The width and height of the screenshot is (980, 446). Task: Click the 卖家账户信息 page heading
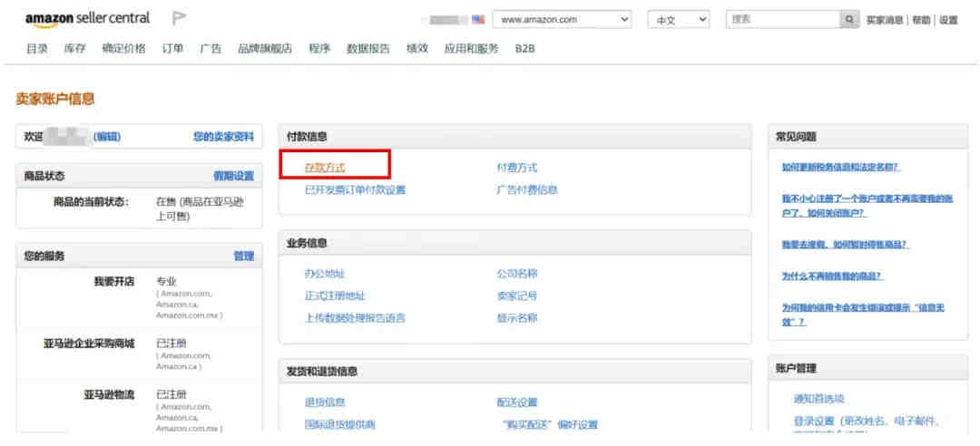(x=55, y=99)
